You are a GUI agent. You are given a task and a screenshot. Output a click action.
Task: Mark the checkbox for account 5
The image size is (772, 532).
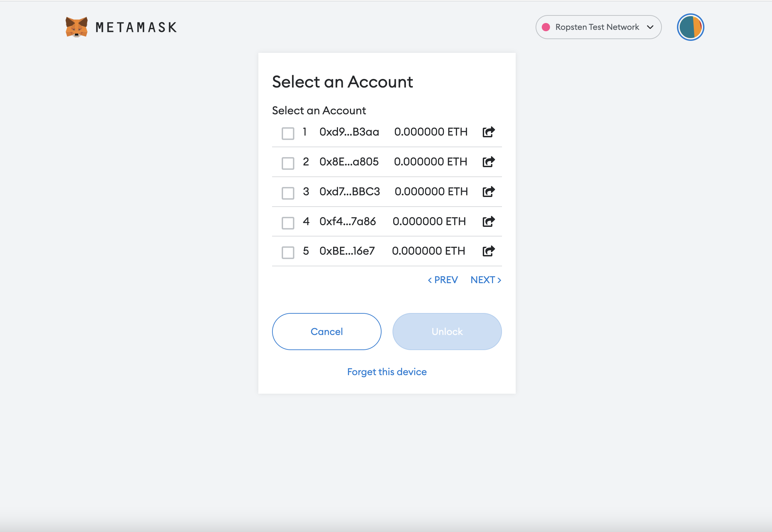click(288, 252)
